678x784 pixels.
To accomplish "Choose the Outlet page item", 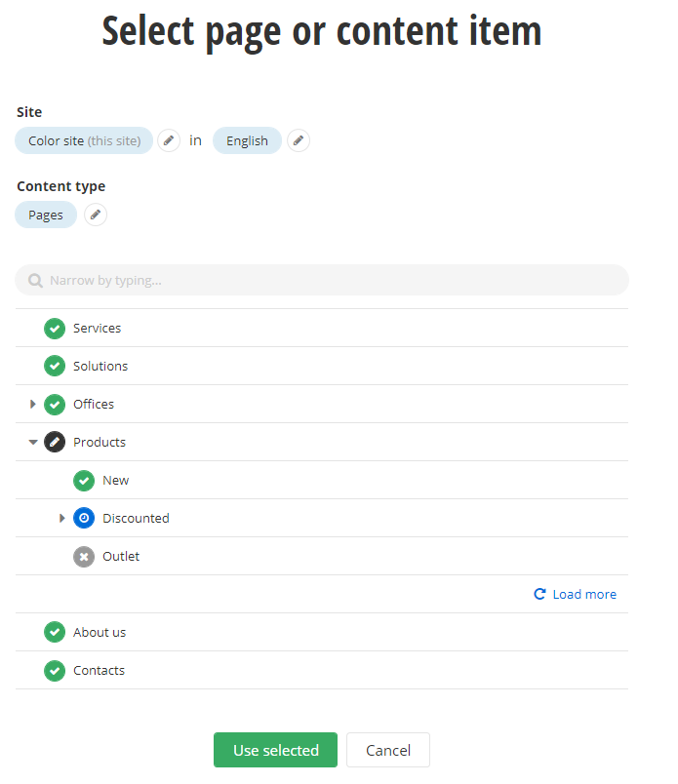I will 121,557.
